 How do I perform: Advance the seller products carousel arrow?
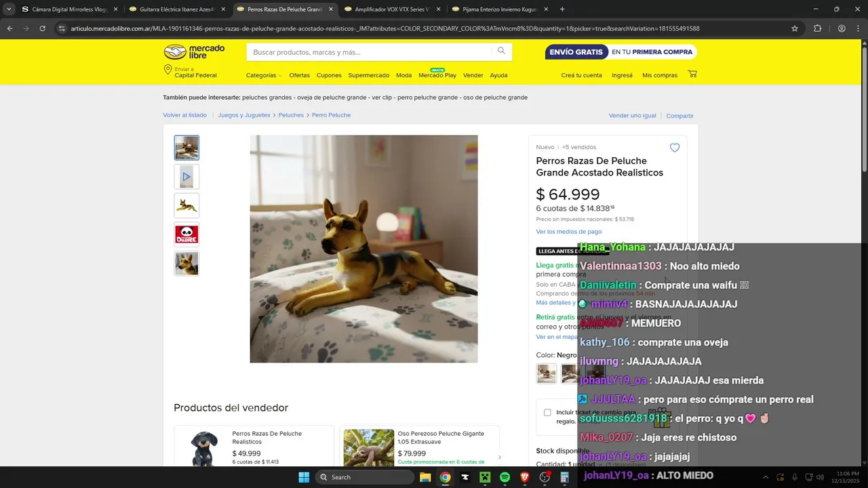tap(500, 457)
